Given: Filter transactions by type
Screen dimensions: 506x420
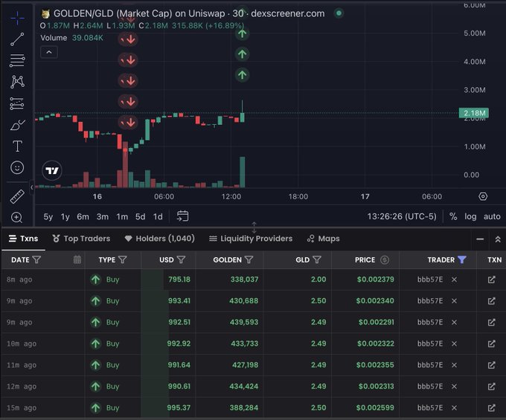Looking at the screenshot, I should (x=123, y=259).
